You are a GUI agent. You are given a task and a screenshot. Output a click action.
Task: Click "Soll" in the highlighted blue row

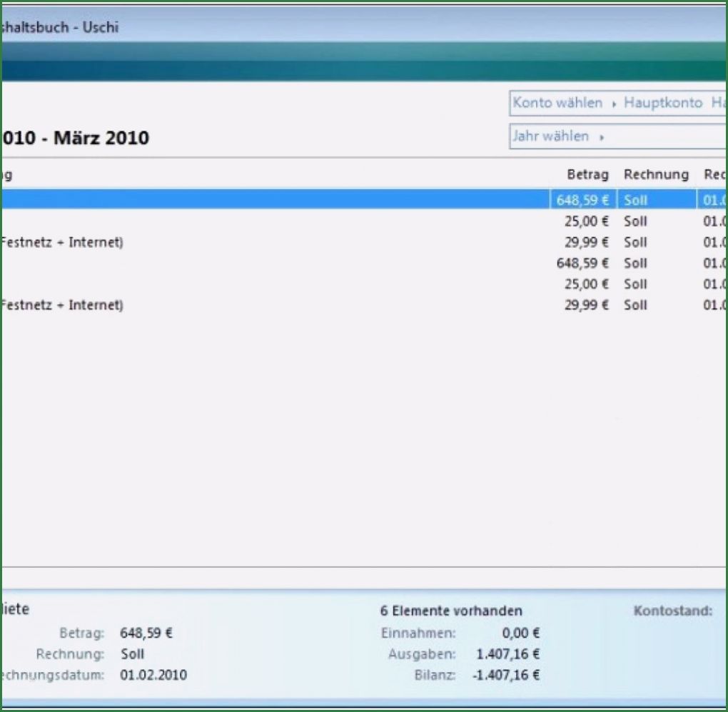[x=635, y=201]
